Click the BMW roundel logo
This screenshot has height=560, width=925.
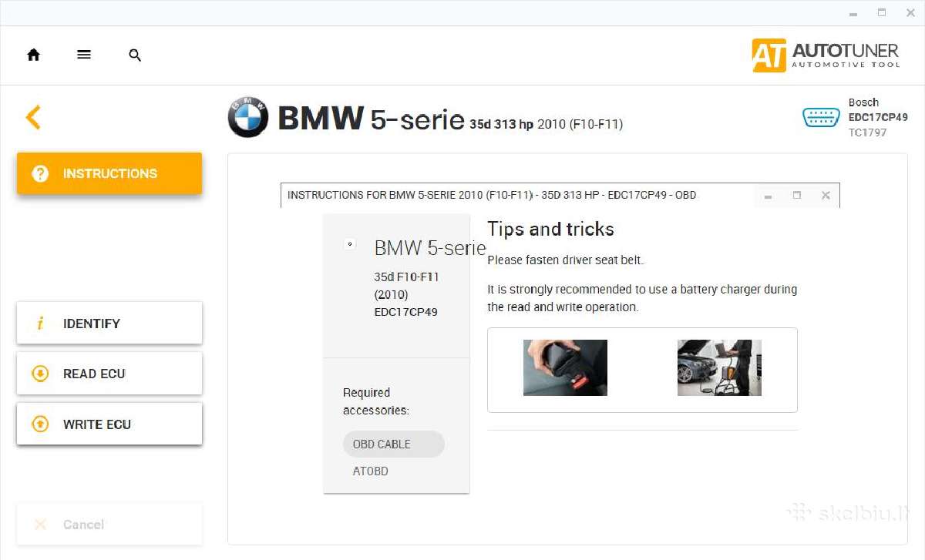(248, 117)
